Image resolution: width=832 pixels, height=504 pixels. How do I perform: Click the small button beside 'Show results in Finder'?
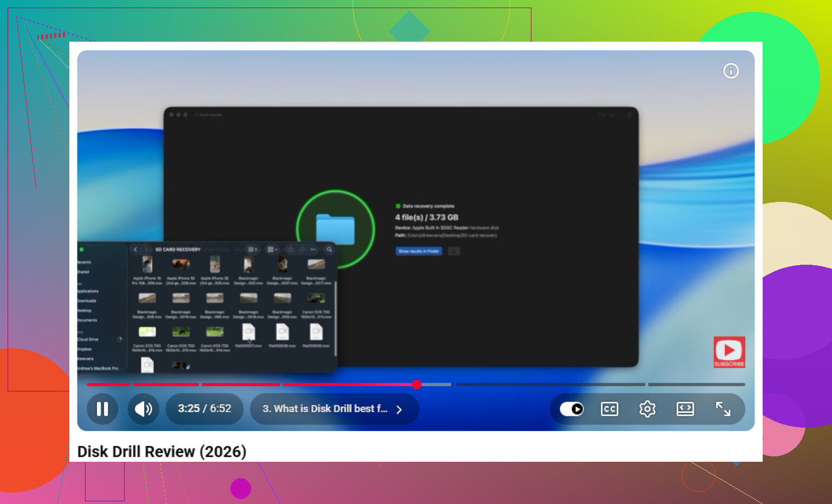point(454,251)
